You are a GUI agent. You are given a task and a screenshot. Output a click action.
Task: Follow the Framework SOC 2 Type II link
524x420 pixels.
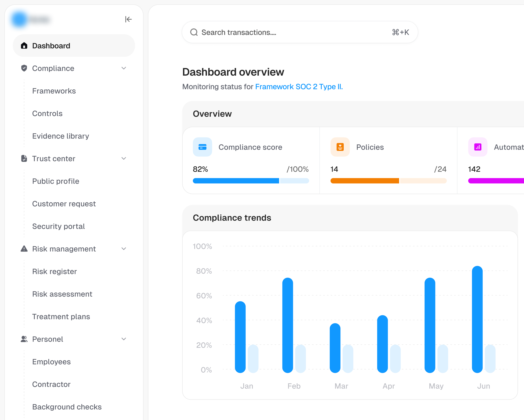coord(299,87)
